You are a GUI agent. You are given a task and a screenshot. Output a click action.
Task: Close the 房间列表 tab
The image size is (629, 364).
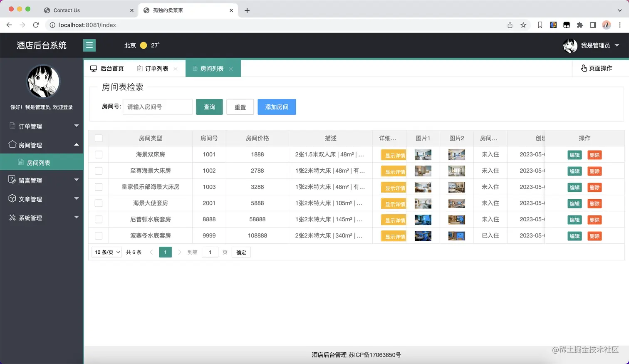[x=231, y=69]
